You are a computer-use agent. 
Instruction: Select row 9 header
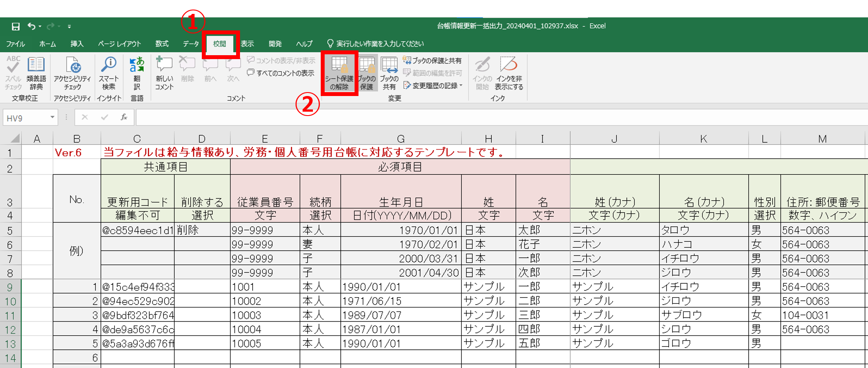click(x=10, y=287)
